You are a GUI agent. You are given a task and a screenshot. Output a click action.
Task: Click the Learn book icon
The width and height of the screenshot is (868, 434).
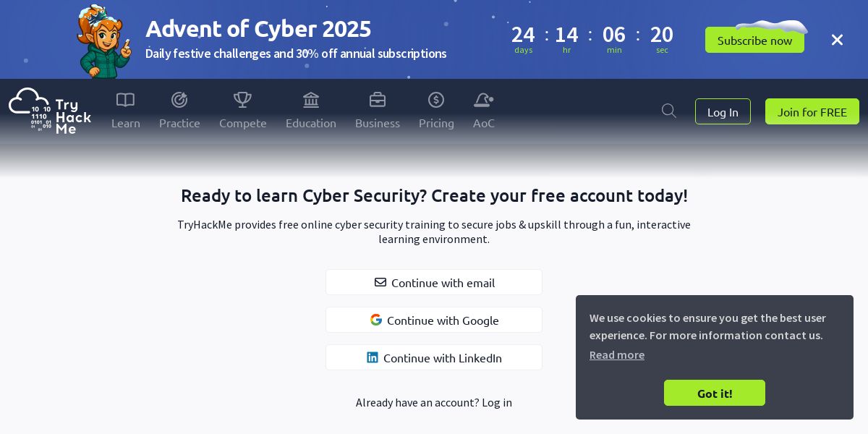coord(125,100)
